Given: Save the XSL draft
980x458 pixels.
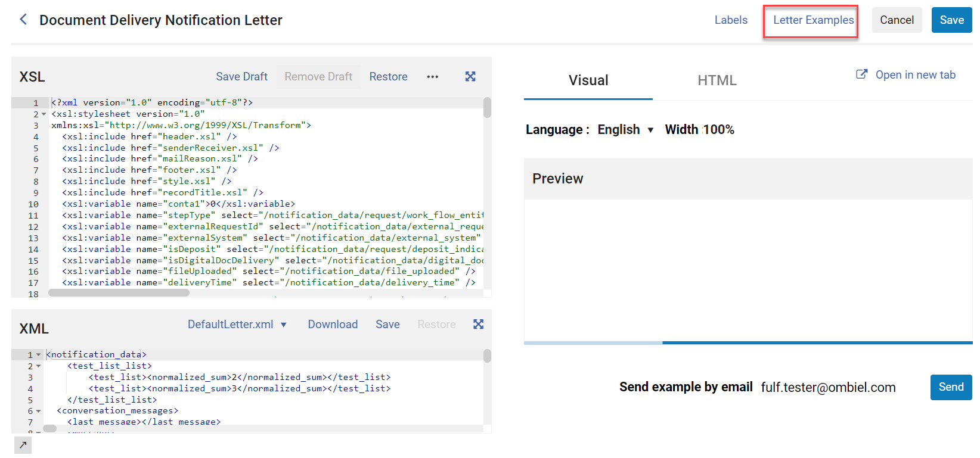Looking at the screenshot, I should (x=241, y=77).
